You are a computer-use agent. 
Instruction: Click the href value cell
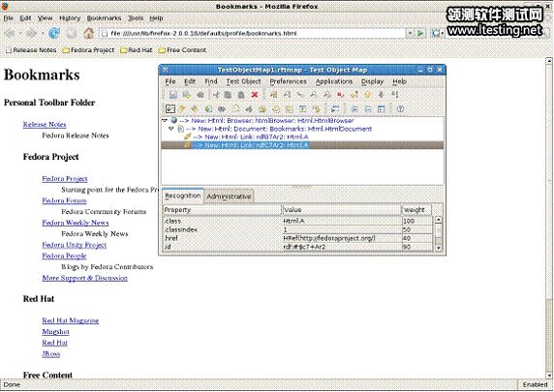coord(342,238)
